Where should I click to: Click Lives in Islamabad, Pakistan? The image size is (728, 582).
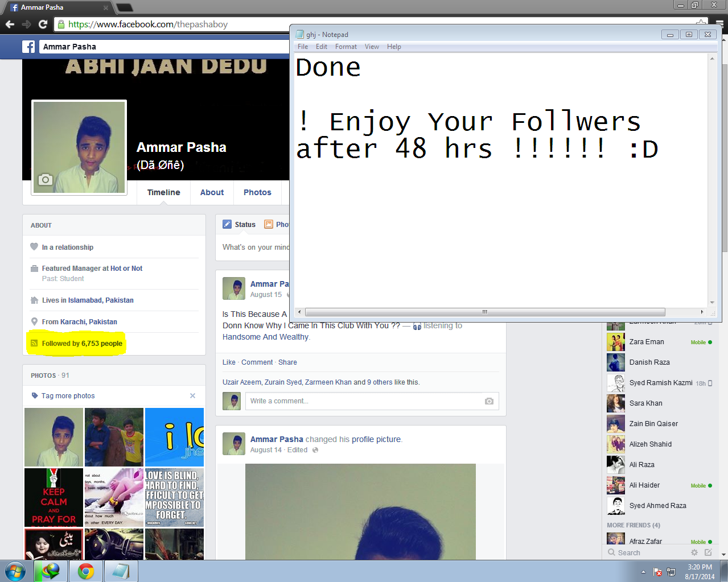click(x=88, y=300)
